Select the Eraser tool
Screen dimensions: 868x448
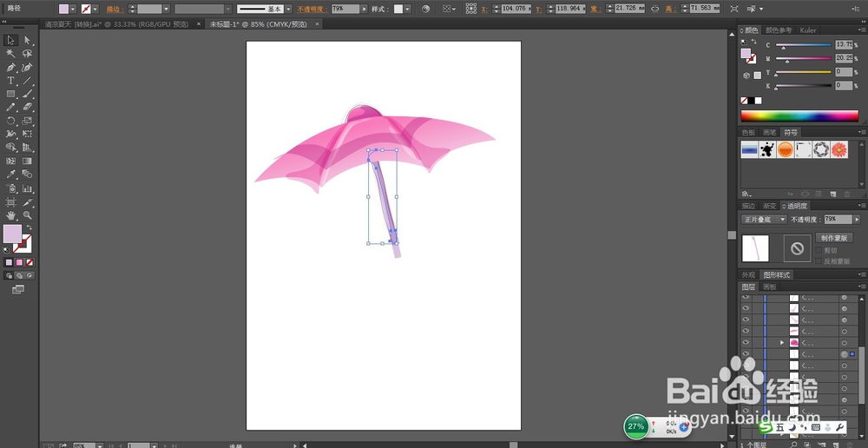click(x=27, y=108)
